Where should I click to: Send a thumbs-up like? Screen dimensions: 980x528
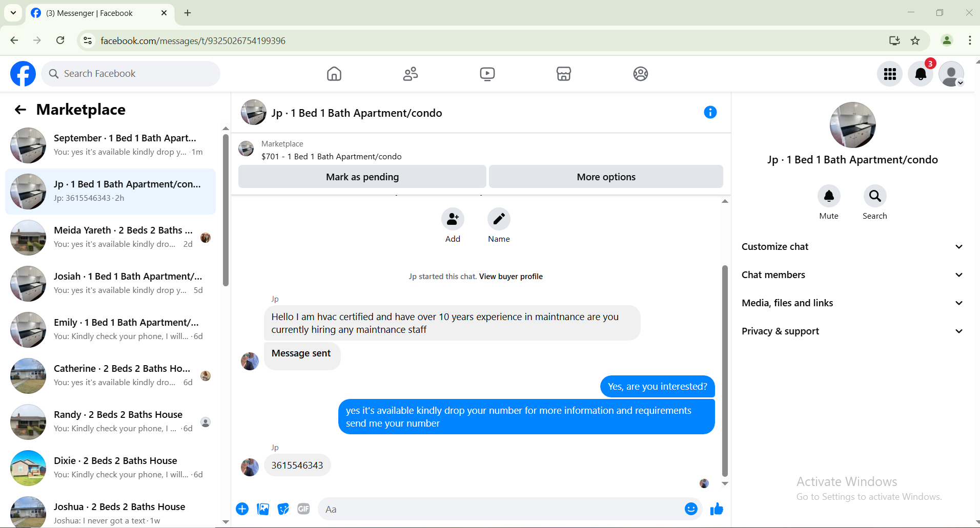click(717, 509)
